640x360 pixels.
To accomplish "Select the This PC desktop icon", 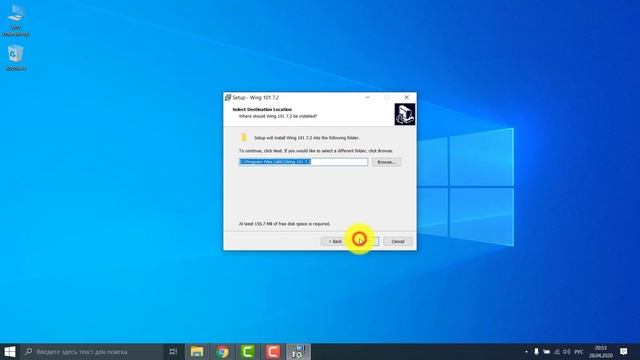I will coord(16,20).
